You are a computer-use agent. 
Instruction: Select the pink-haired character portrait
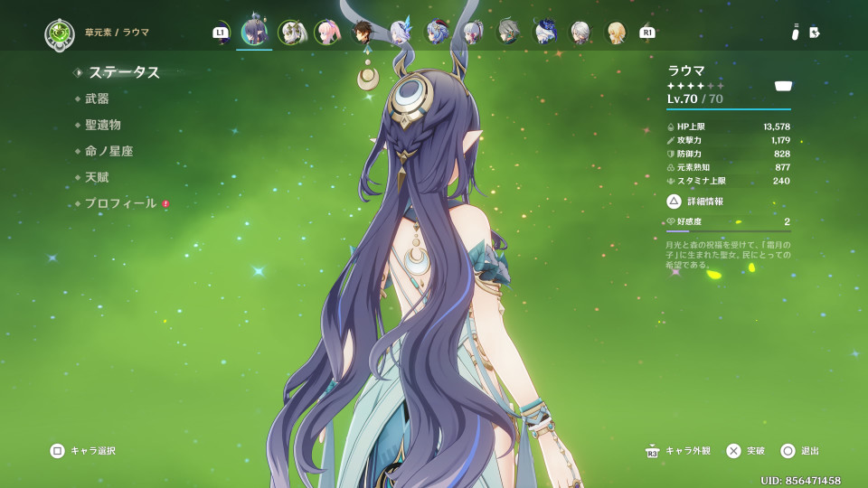[x=327, y=33]
